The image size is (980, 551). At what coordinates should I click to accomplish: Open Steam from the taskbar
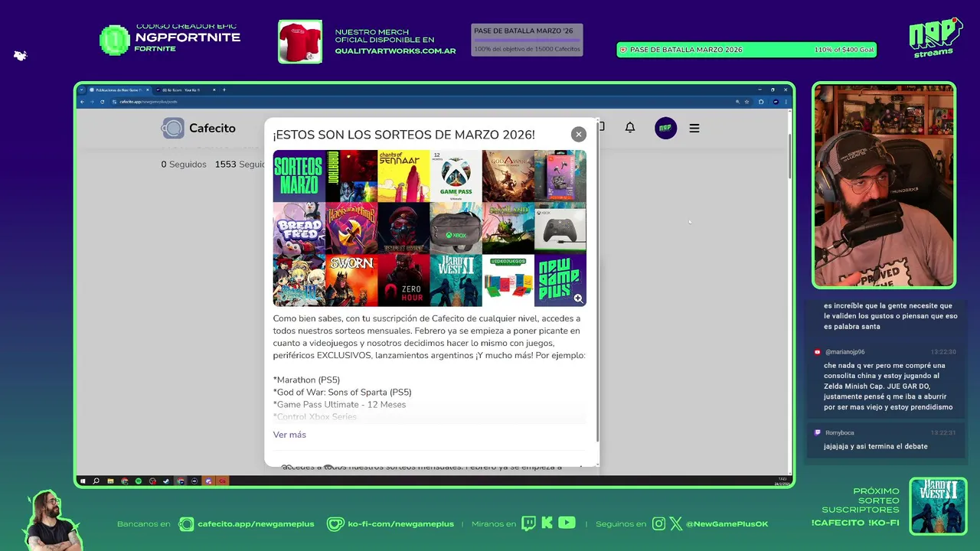click(166, 481)
